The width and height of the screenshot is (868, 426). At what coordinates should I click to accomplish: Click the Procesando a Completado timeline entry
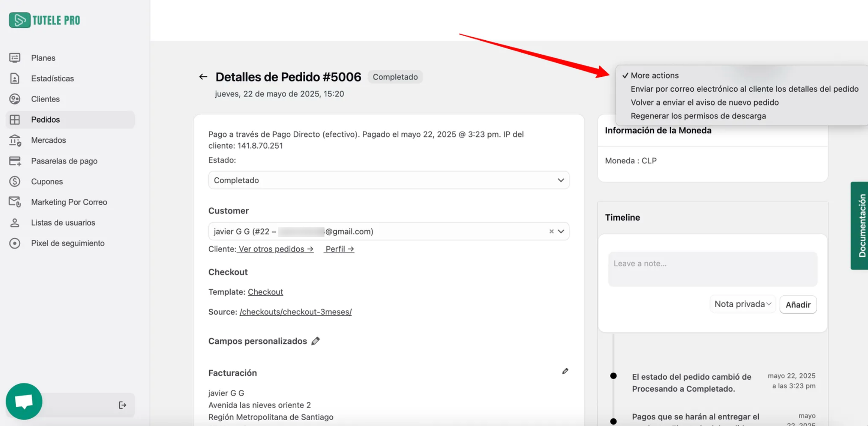coord(692,383)
